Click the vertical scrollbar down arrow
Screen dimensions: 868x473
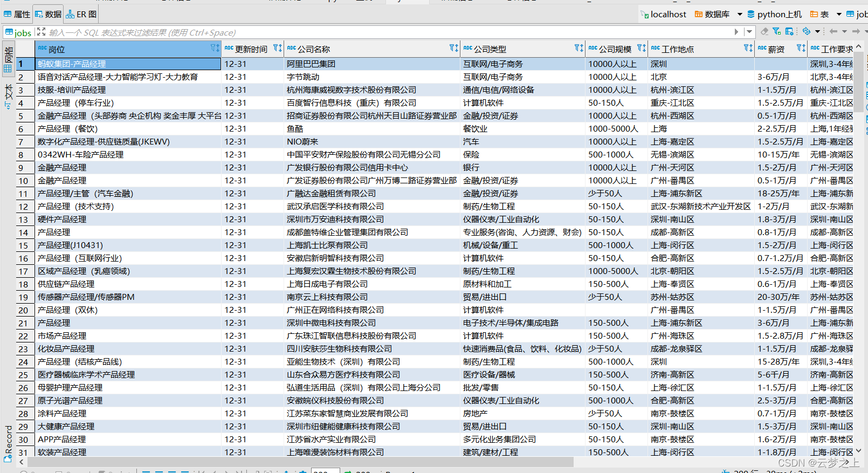[858, 451]
